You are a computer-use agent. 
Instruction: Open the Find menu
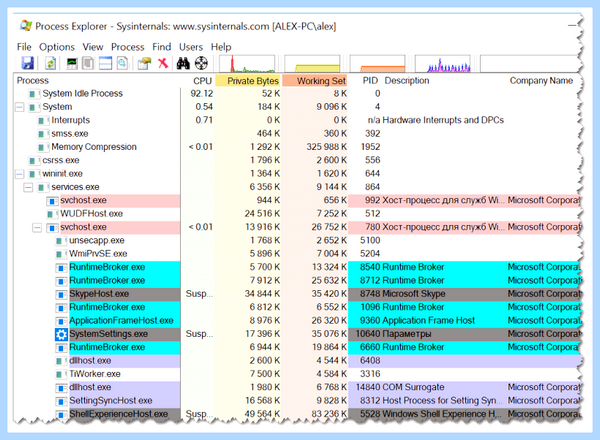(x=161, y=47)
